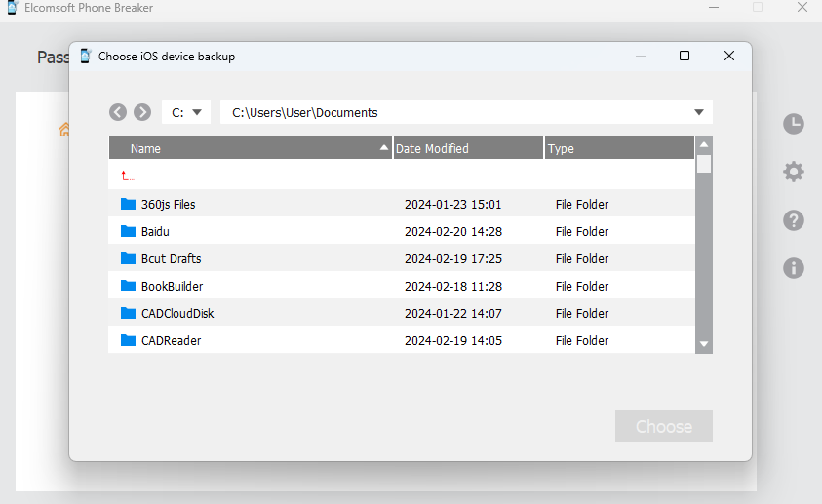Image resolution: width=822 pixels, height=504 pixels.
Task: Sort the list by Type column
Action: [x=619, y=148]
